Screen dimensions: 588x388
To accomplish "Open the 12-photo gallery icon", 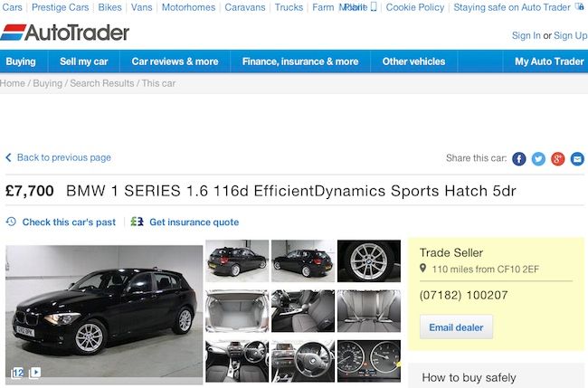I will coord(17,373).
